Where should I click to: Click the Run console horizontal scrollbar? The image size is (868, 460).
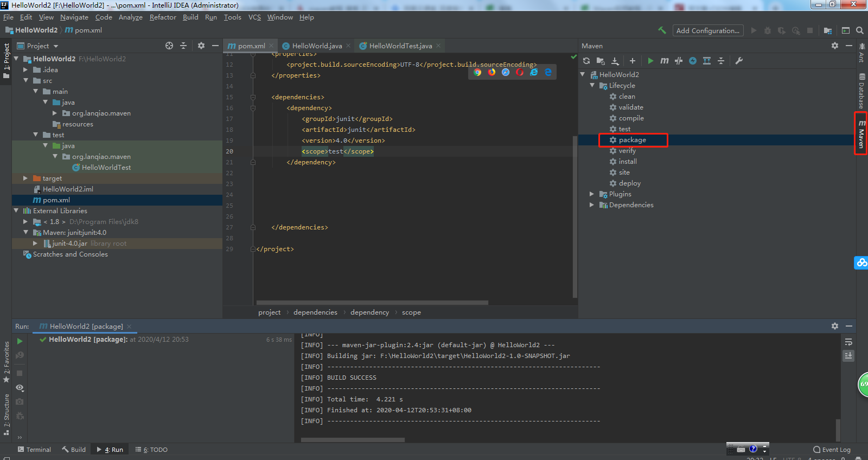[x=353, y=440]
